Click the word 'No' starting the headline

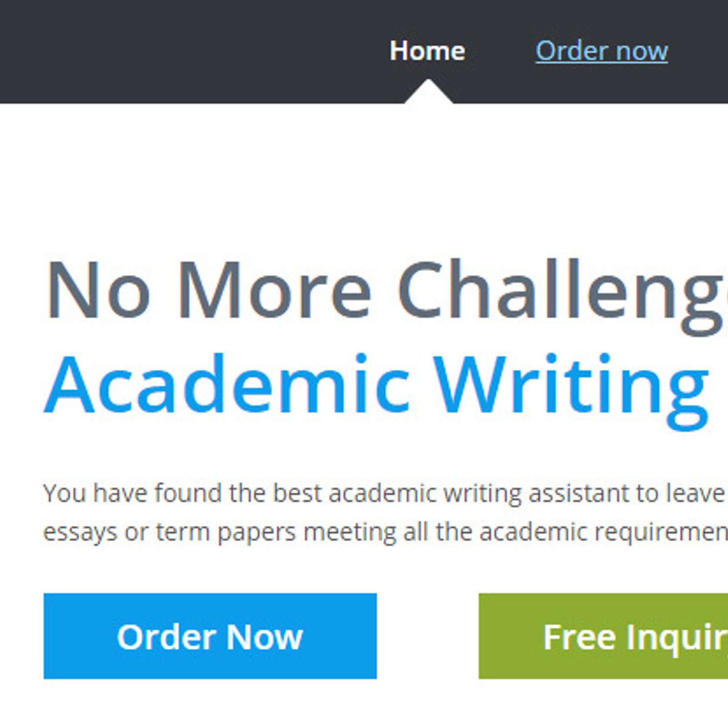97,289
